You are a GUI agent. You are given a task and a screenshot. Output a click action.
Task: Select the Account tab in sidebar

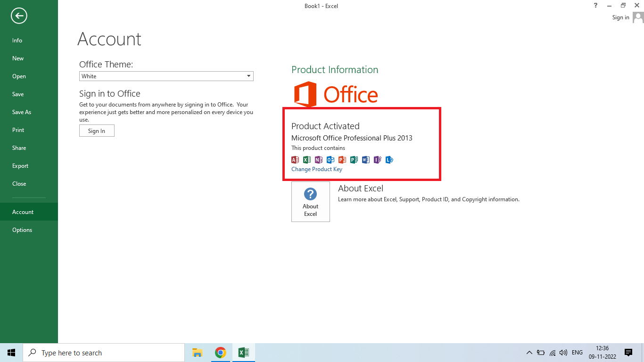point(29,212)
